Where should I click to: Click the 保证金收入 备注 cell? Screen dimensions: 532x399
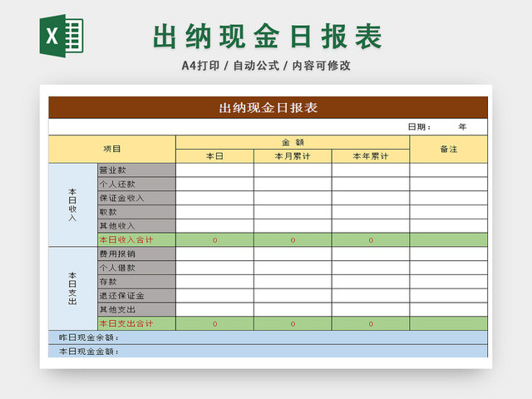pos(449,198)
